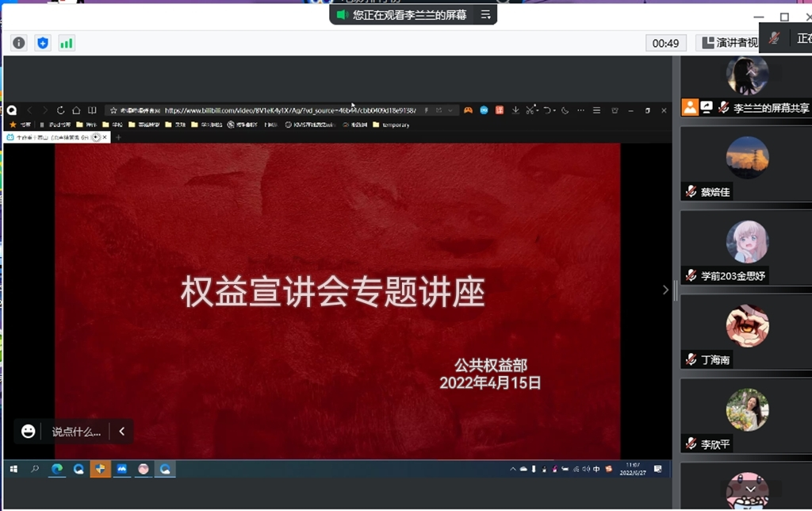Click the orange host person icon
812x511 pixels.
pyautogui.click(x=690, y=107)
